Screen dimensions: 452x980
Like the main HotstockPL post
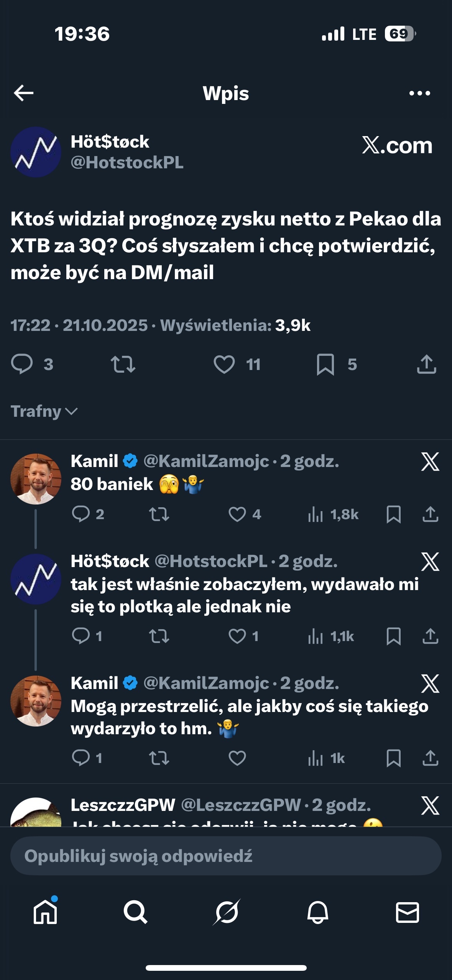tap(224, 364)
